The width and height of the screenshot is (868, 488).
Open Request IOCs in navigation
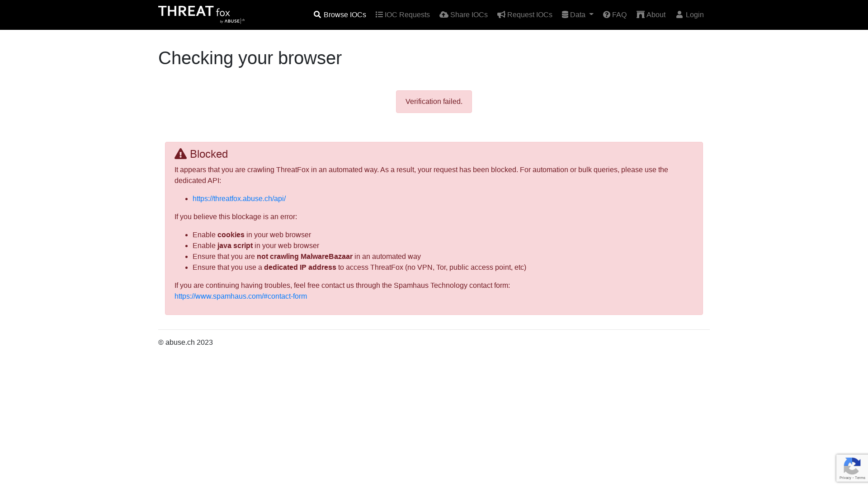(x=525, y=15)
